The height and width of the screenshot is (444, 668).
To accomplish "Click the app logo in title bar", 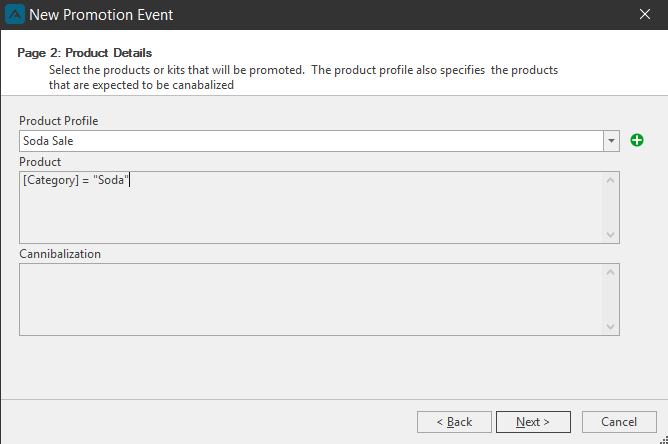I will 15,14.
